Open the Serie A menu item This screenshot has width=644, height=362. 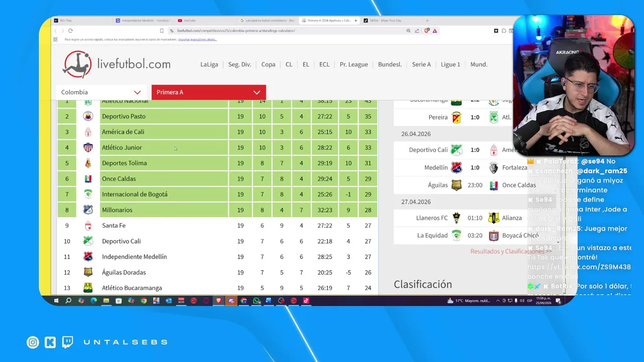tap(422, 64)
